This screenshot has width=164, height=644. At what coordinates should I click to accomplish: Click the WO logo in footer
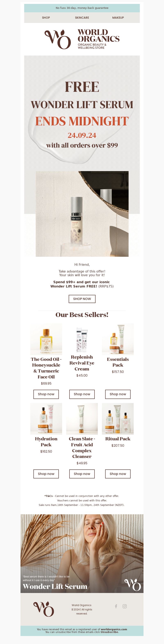[x=44, y=609]
